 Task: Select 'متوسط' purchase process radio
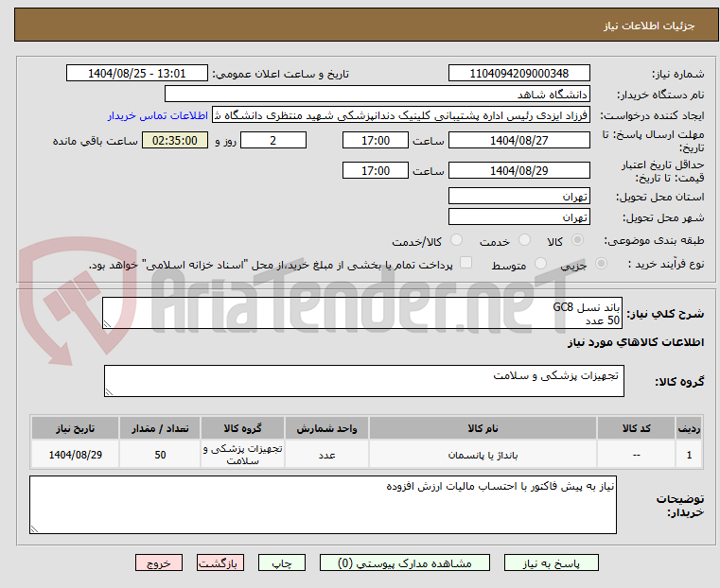coord(540,263)
